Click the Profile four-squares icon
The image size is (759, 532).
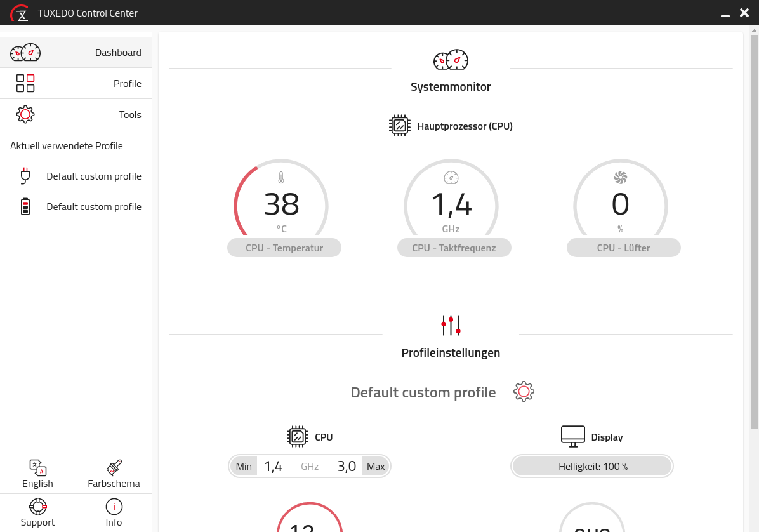point(25,83)
